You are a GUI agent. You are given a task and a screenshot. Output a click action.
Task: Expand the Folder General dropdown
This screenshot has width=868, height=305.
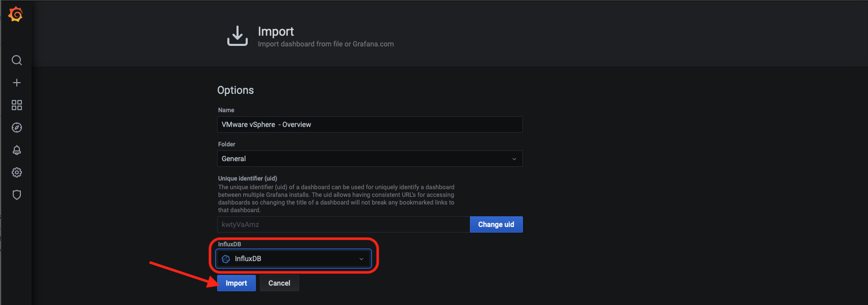click(370, 159)
